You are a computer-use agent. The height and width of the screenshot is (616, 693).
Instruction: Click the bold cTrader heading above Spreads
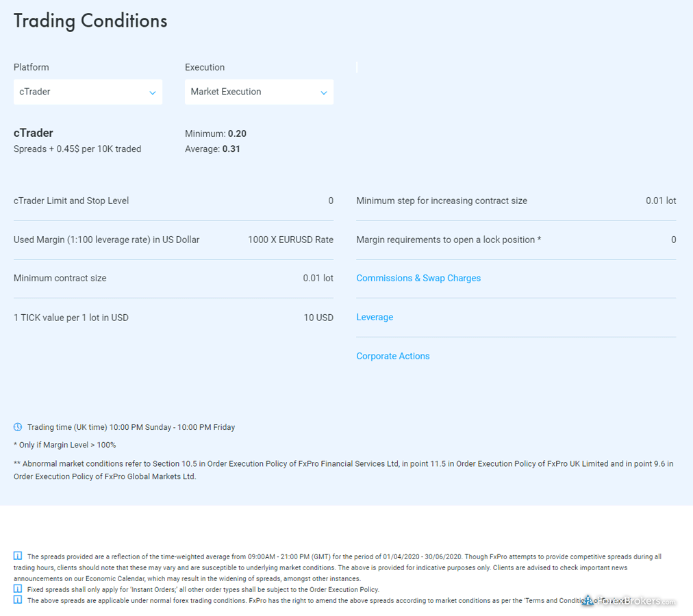coord(33,133)
